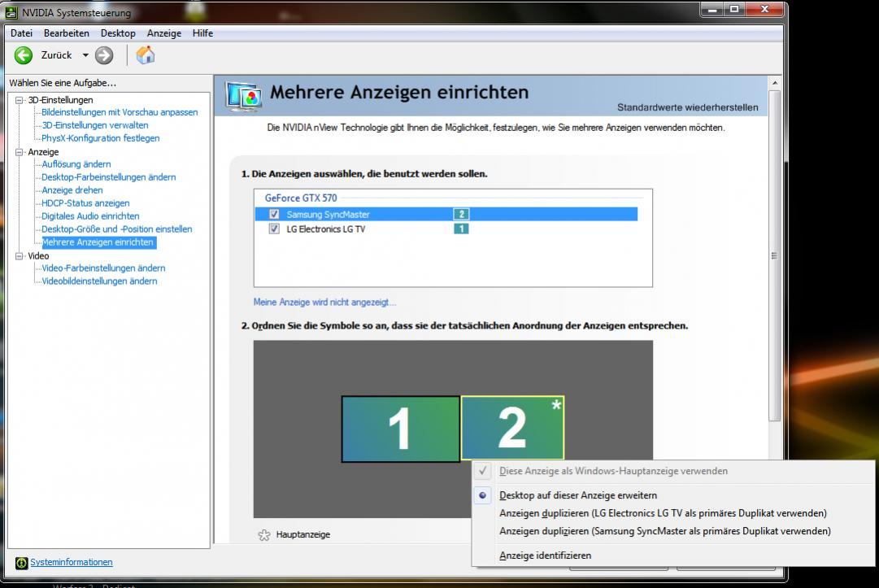Screen dimensions: 879x588
Task: Select Desktop auf dieser Anzeige erweitern
Action: [x=578, y=495]
